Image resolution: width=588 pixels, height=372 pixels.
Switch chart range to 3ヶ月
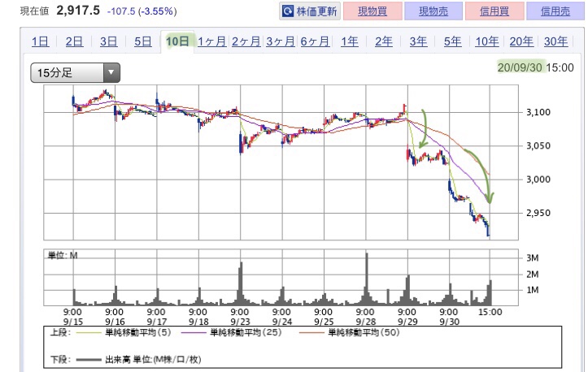pos(281,41)
